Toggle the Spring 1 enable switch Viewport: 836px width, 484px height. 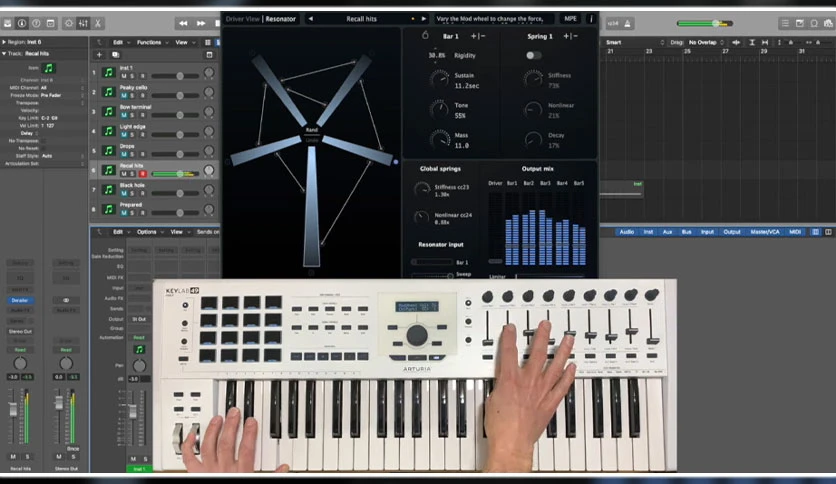pyautogui.click(x=533, y=55)
